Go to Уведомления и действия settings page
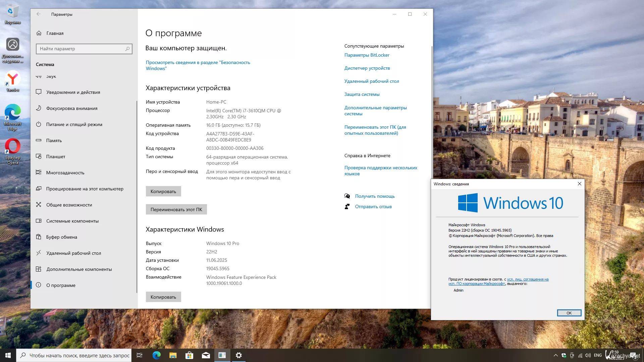644x362 pixels. coord(73,92)
